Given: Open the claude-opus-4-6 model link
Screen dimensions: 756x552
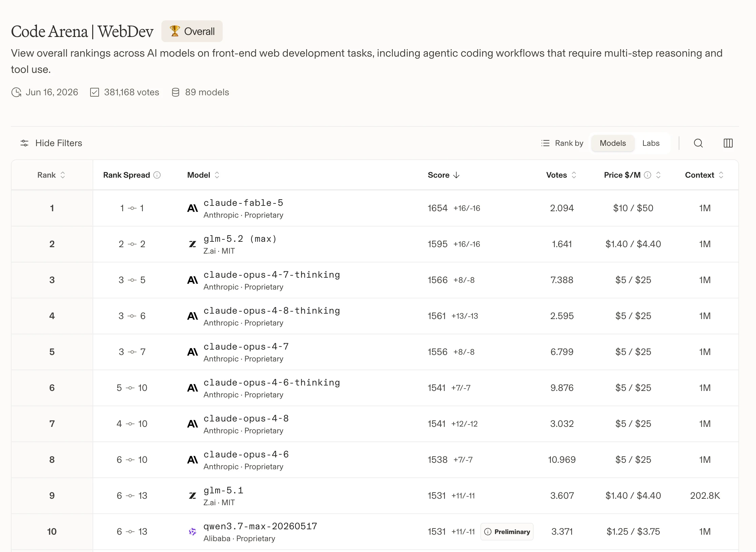Looking at the screenshot, I should pyautogui.click(x=246, y=454).
